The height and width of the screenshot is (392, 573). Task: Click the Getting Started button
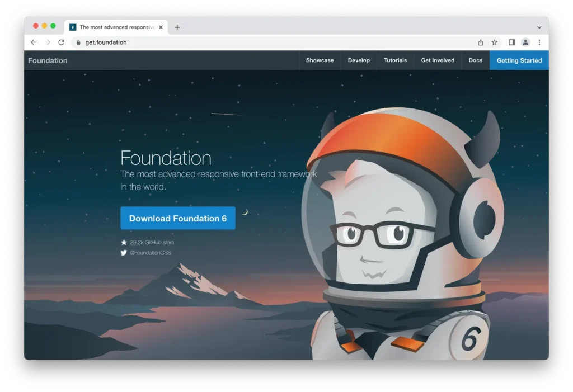[x=519, y=60]
